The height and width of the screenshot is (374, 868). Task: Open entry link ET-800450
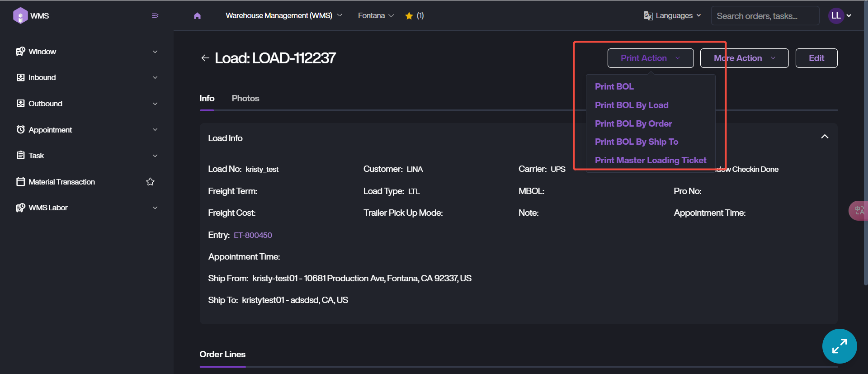click(253, 235)
